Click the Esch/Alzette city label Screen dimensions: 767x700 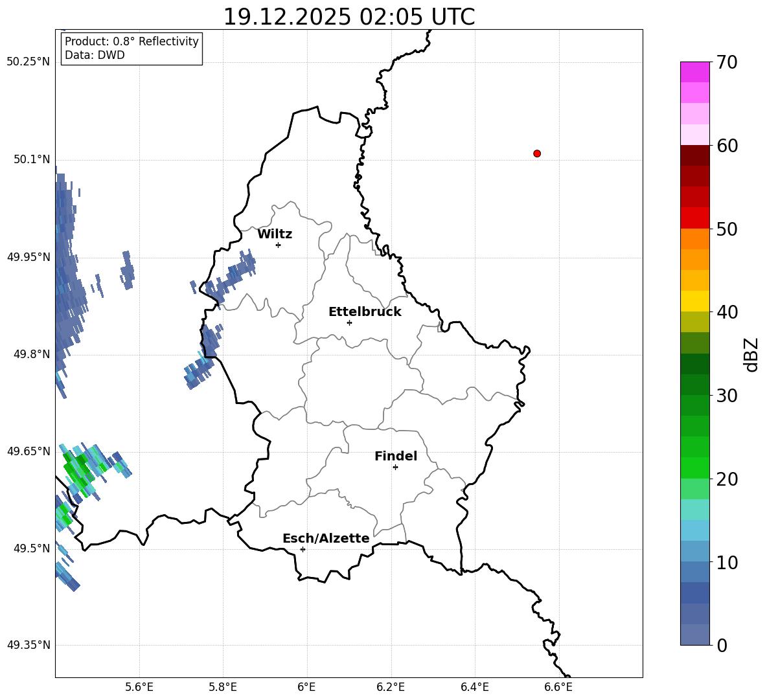326,538
